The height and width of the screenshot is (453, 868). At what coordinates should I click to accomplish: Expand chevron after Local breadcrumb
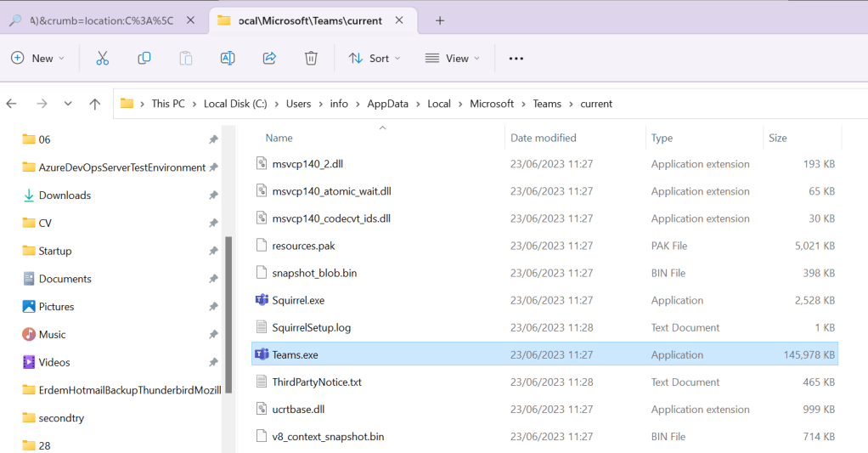pos(460,104)
